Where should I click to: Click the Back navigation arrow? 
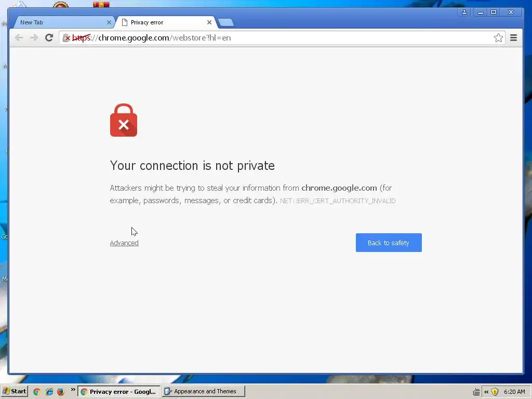tap(19, 37)
